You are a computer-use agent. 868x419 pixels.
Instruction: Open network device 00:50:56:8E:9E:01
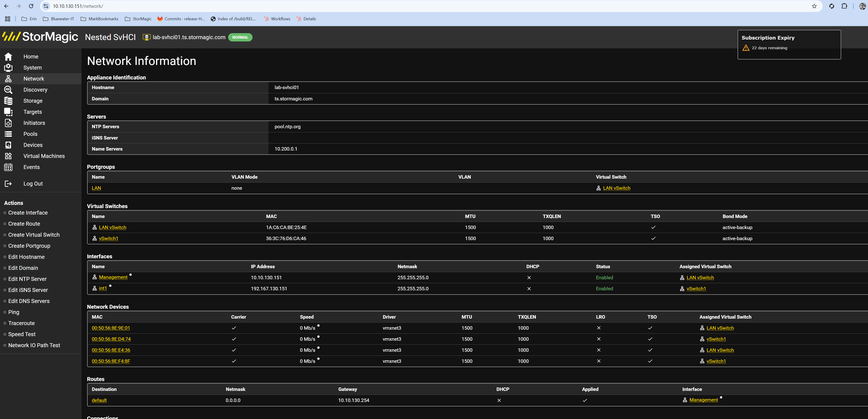pyautogui.click(x=111, y=328)
